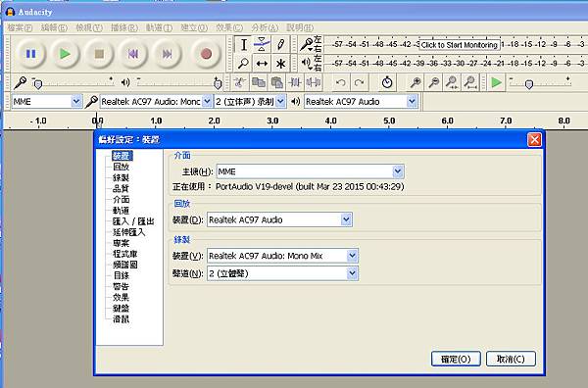
Task: Click the recording meter microphone icon
Action: click(307, 45)
